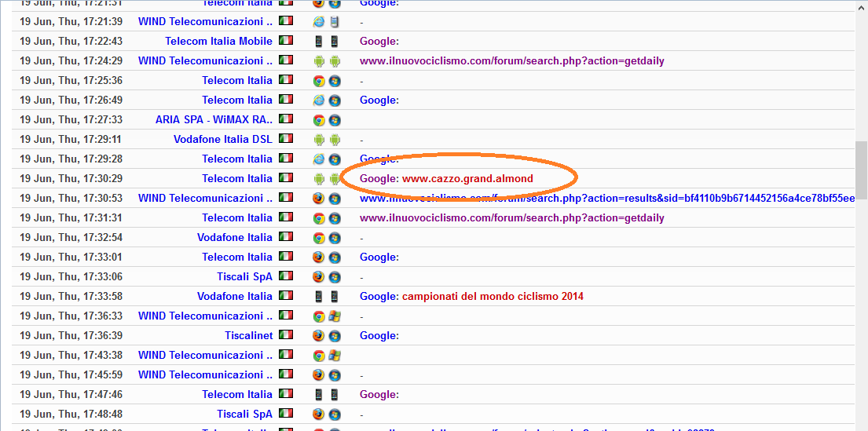
Task: Click the Italian flag in the 17:33:06 Tiscali SpA row
Action: pos(286,276)
